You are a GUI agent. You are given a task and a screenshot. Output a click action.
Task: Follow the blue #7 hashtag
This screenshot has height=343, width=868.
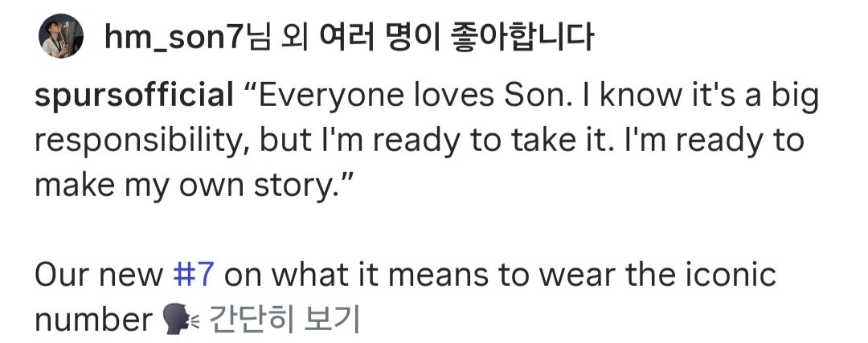pos(193,275)
